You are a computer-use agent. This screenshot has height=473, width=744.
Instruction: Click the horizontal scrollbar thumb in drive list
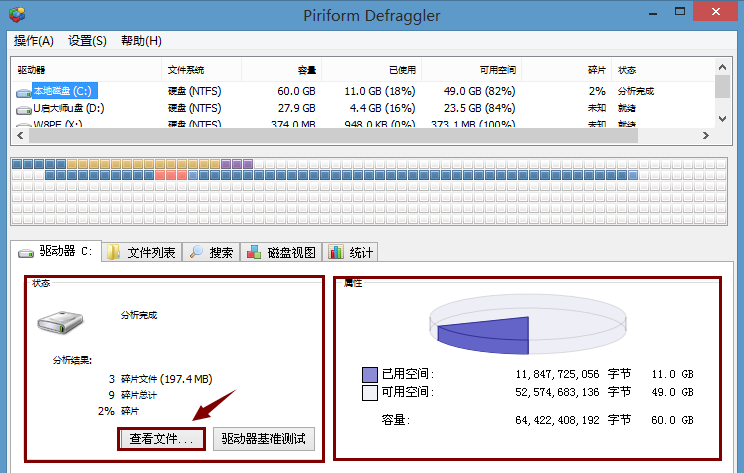tap(333, 136)
